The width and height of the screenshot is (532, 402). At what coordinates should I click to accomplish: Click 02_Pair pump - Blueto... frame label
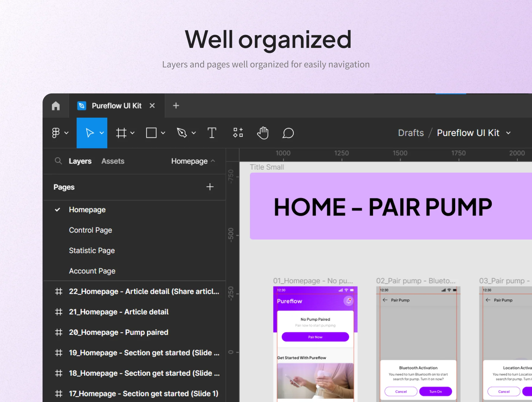(416, 281)
